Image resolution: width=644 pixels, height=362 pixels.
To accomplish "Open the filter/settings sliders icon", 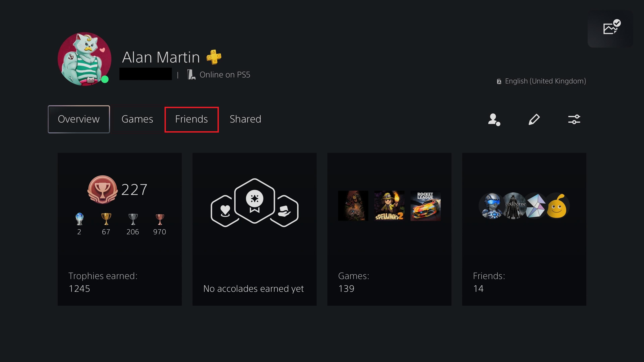I will click(x=574, y=119).
